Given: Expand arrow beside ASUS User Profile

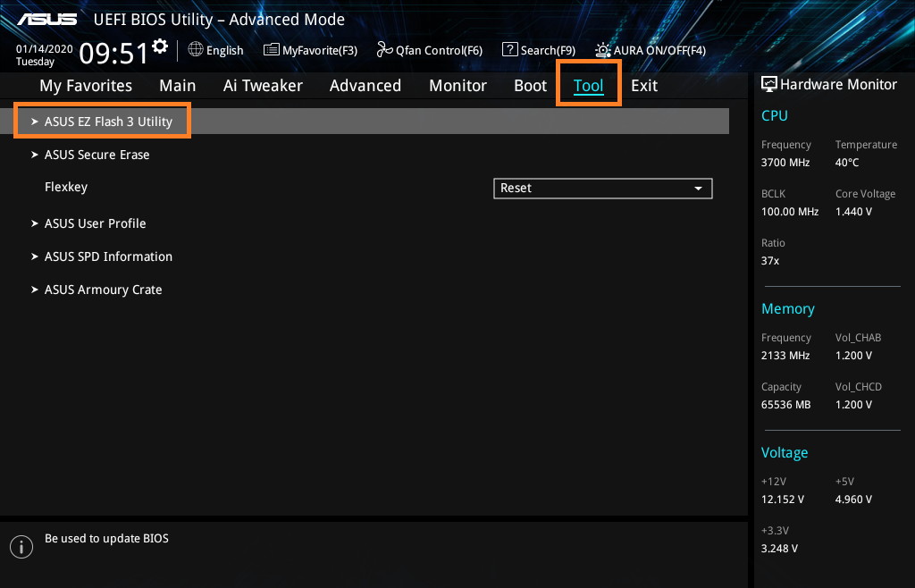Looking at the screenshot, I should click(35, 223).
